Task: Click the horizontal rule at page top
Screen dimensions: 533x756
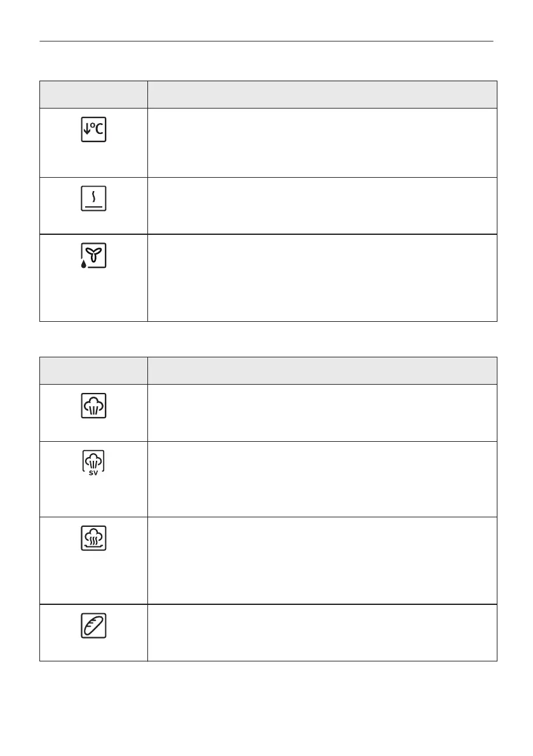Action: pyautogui.click(x=266, y=42)
